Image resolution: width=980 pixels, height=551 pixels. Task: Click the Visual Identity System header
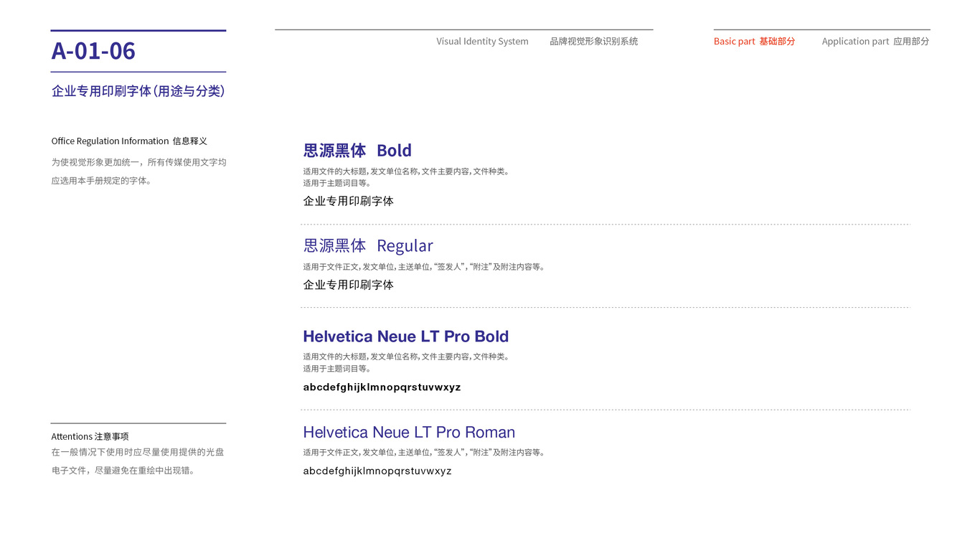pyautogui.click(x=482, y=42)
